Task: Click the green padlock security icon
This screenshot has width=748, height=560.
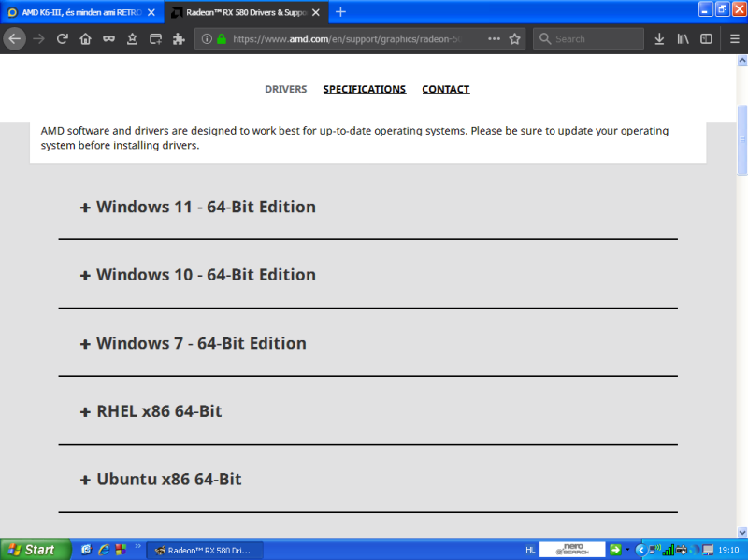Action: 222,39
